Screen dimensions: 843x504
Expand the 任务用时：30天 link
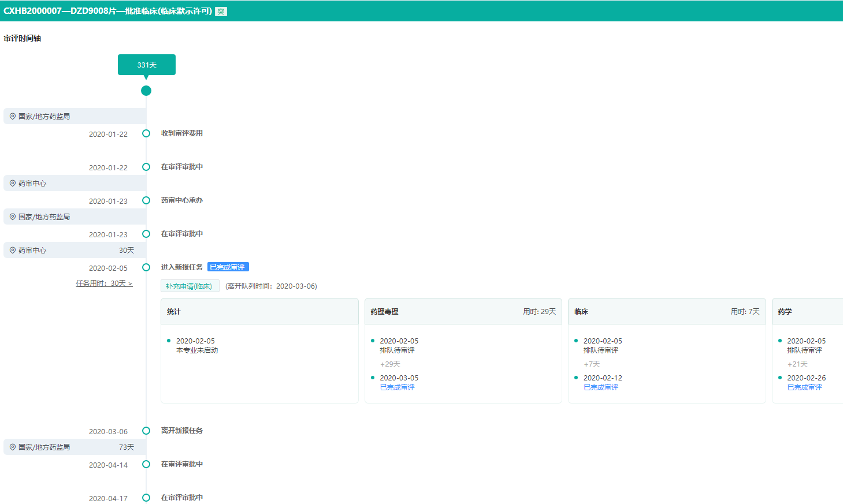pyautogui.click(x=104, y=283)
